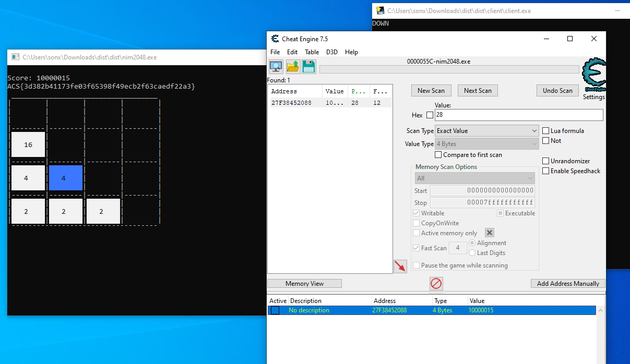Tick Pause the game while scanning

[x=417, y=265]
